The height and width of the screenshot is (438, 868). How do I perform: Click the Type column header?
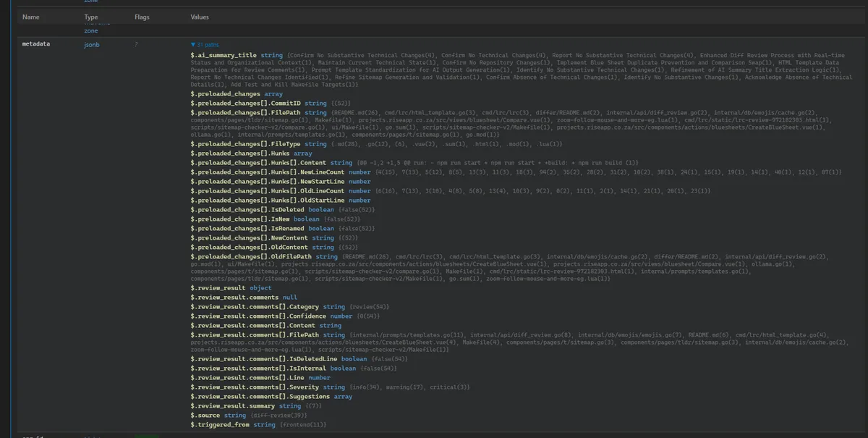coord(91,17)
